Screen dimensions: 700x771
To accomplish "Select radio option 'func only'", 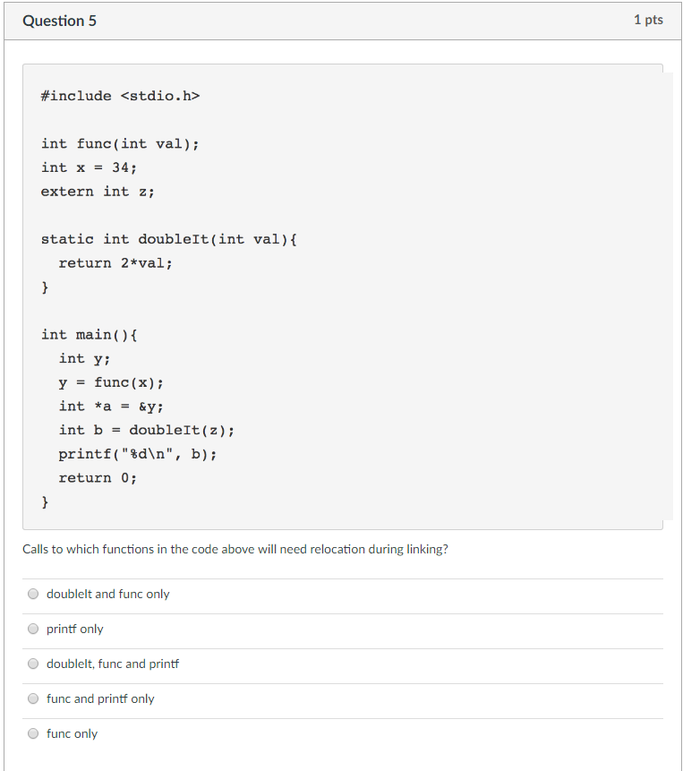I will click(33, 732).
